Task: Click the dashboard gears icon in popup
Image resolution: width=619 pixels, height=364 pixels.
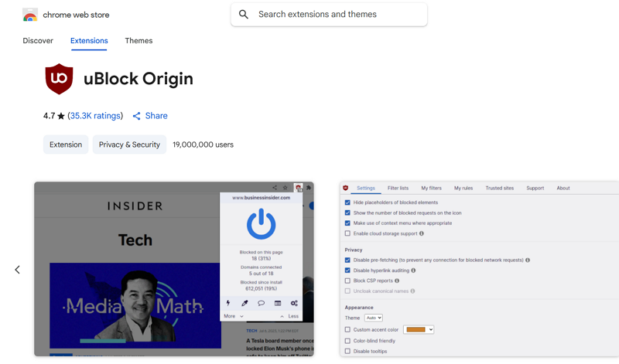Action: click(294, 303)
